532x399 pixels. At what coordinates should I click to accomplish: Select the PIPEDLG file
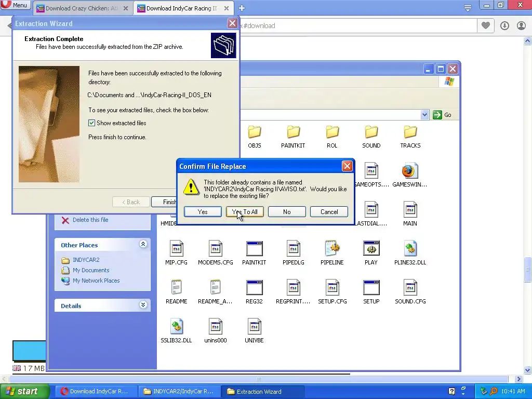pos(293,252)
